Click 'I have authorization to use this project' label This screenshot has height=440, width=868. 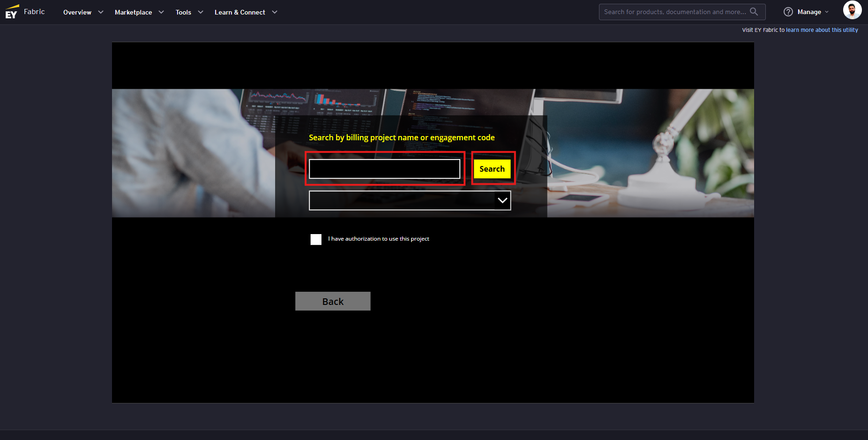click(378, 239)
